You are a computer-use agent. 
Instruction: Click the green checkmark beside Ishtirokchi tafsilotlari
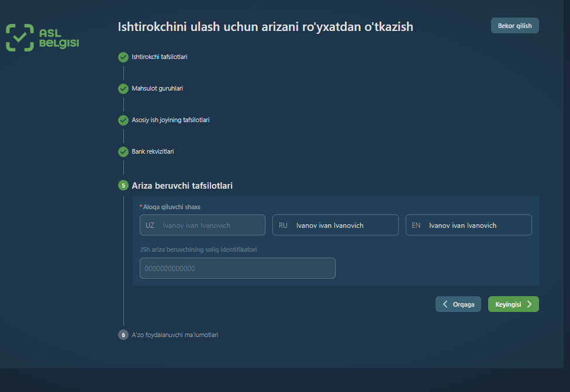click(123, 57)
